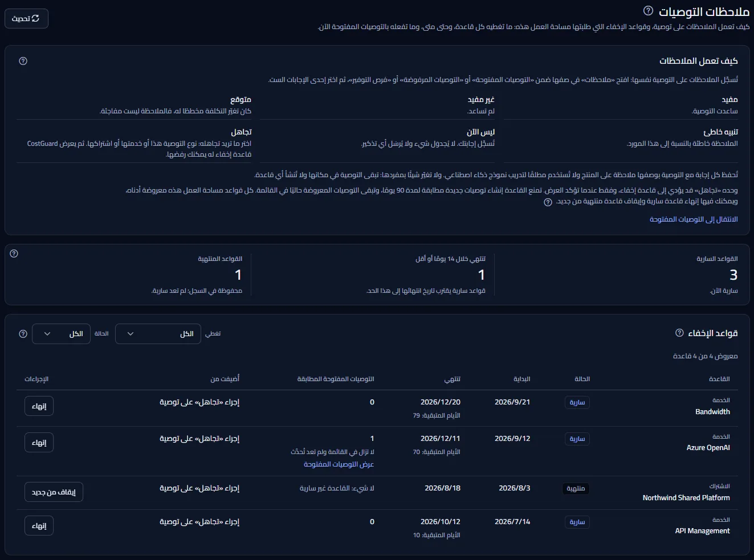Click the help icon in rules summary card

pyautogui.click(x=14, y=254)
